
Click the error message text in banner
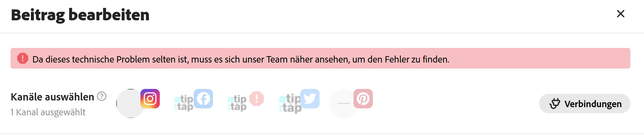[x=241, y=59]
